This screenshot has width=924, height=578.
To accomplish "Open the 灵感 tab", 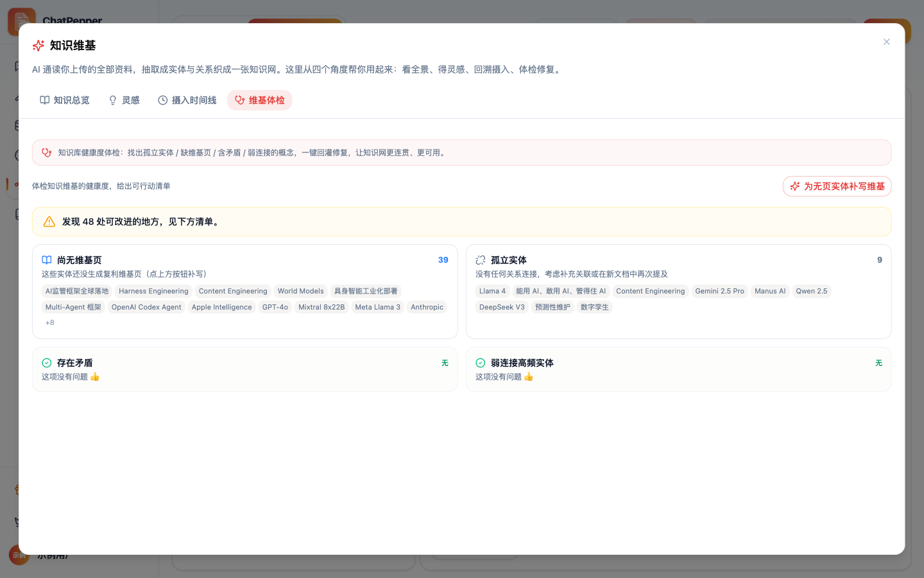I will click(x=124, y=100).
